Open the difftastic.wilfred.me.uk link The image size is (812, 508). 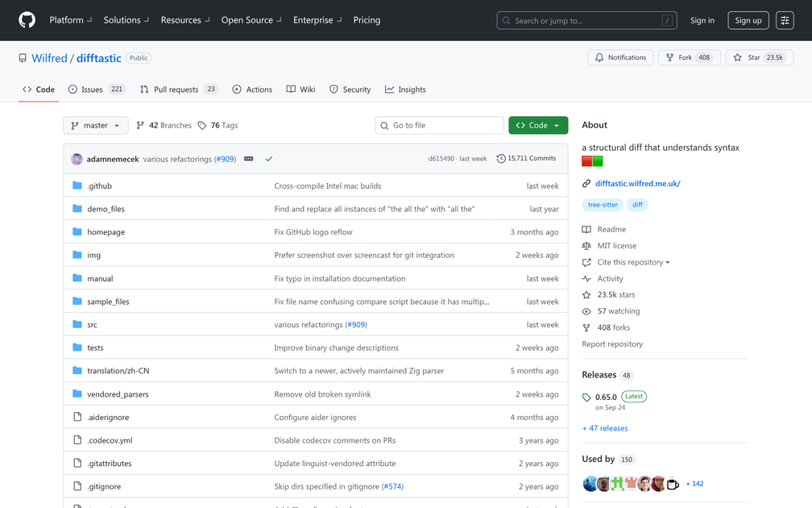pos(637,184)
